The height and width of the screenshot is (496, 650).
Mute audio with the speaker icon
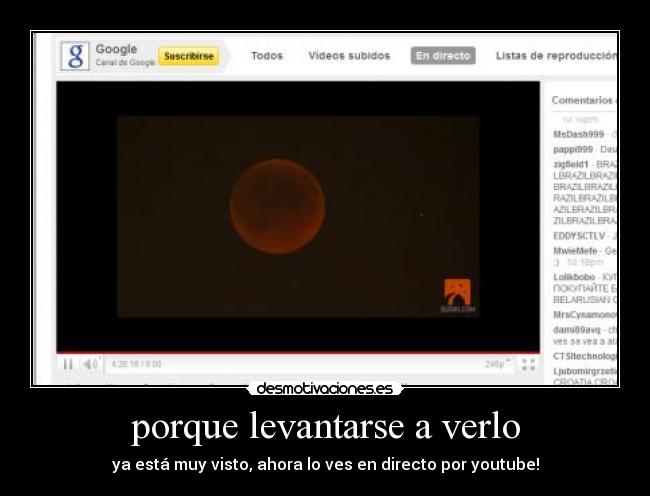tap(90, 364)
